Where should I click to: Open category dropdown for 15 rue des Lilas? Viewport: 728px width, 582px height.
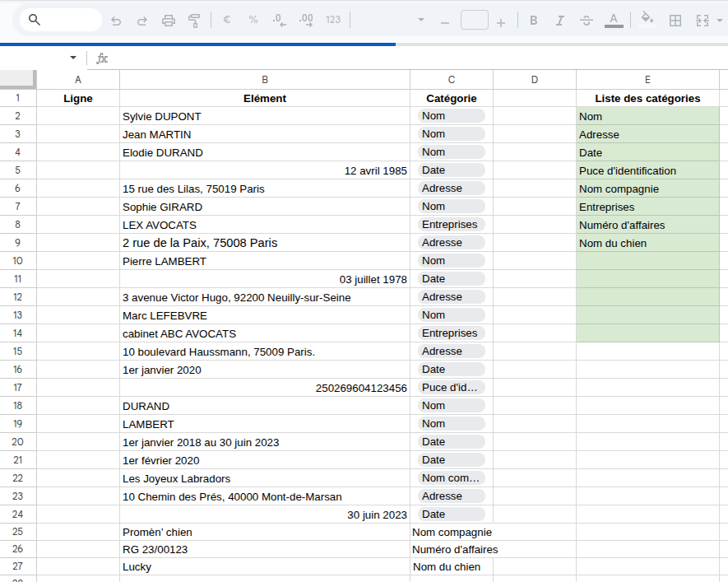point(452,189)
